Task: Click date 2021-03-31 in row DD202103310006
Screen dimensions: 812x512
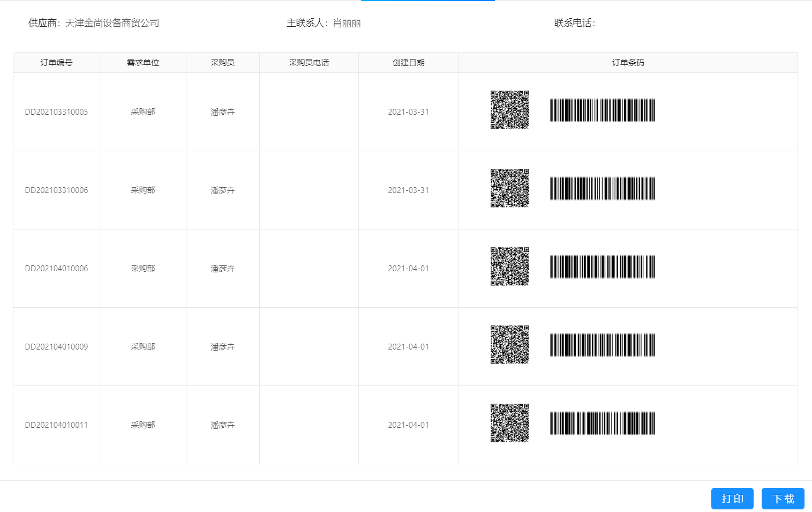Action: click(409, 190)
